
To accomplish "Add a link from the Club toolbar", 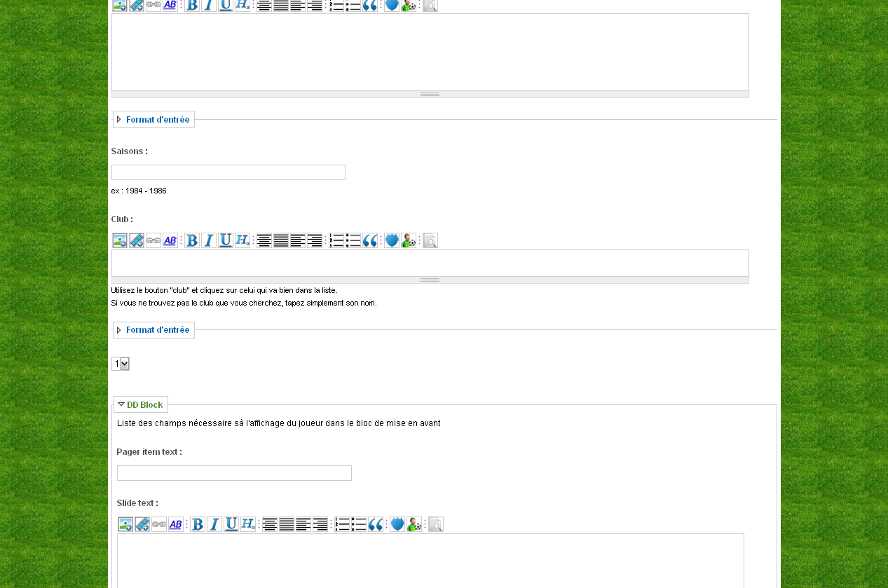I will click(x=153, y=240).
